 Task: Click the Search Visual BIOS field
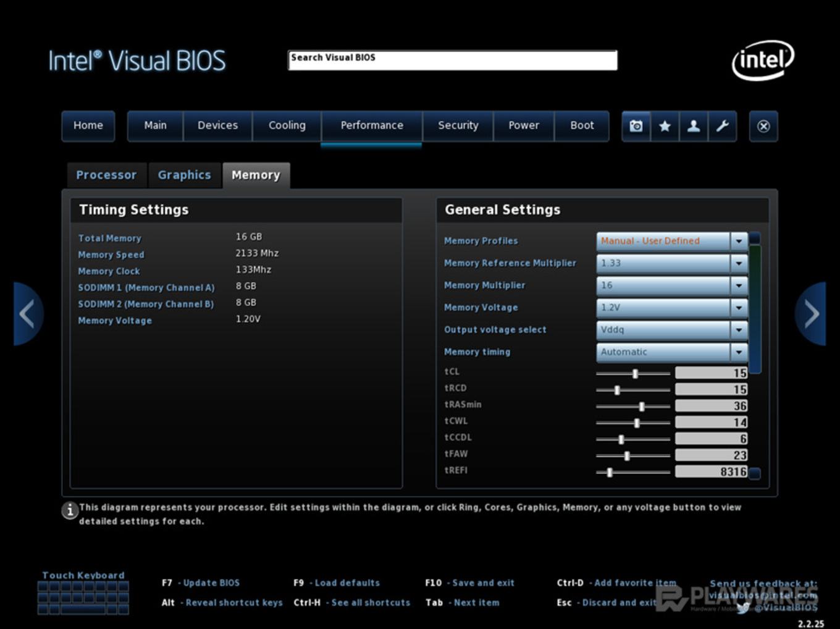click(x=453, y=60)
